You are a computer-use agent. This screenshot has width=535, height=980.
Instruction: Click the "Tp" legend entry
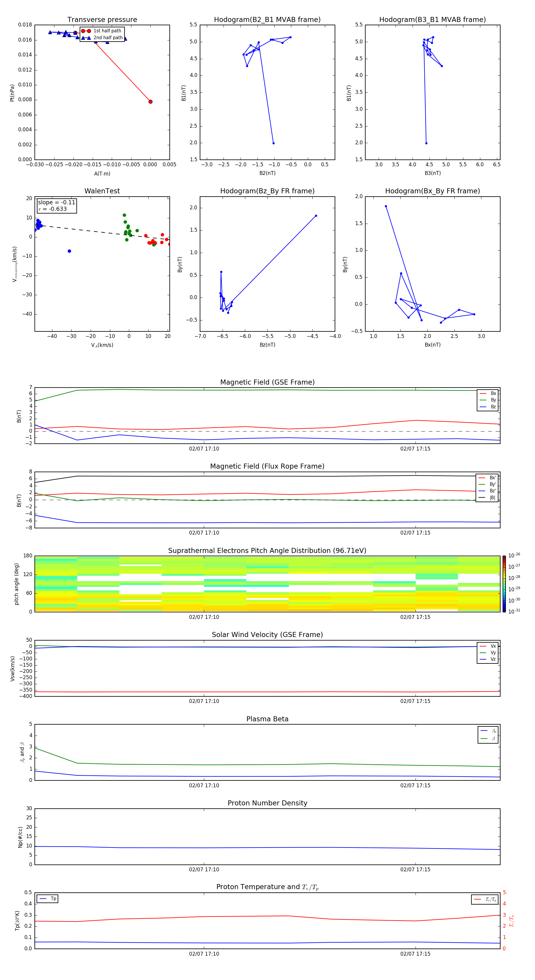(48, 899)
